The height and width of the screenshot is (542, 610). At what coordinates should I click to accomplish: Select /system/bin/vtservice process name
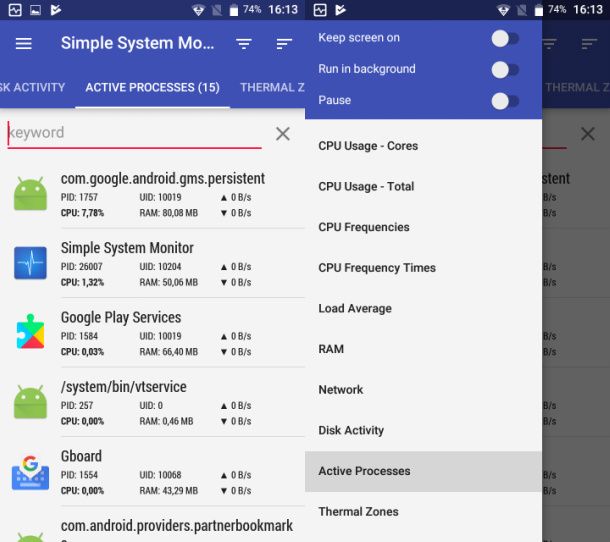(124, 387)
